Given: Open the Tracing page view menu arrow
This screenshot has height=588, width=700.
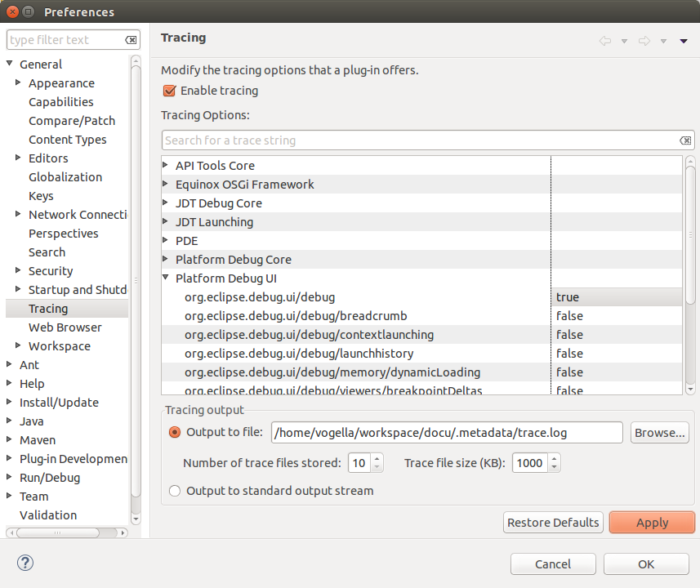Looking at the screenshot, I should (x=684, y=41).
